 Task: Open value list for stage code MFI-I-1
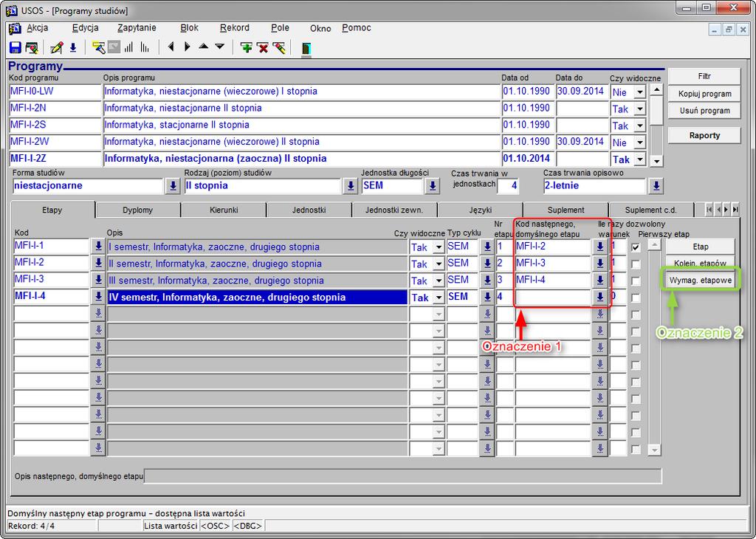pos(98,247)
